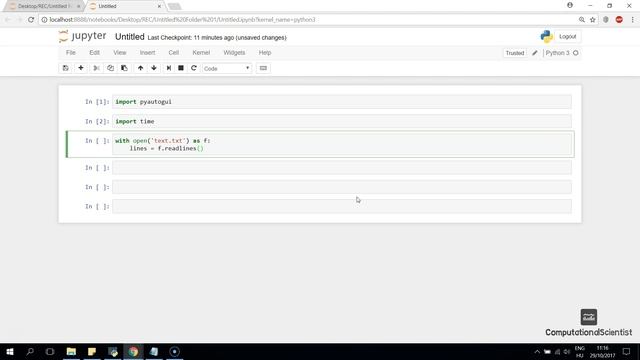The height and width of the screenshot is (360, 640).
Task: Click the Chrome icon in the taskbar
Action: coord(133,351)
